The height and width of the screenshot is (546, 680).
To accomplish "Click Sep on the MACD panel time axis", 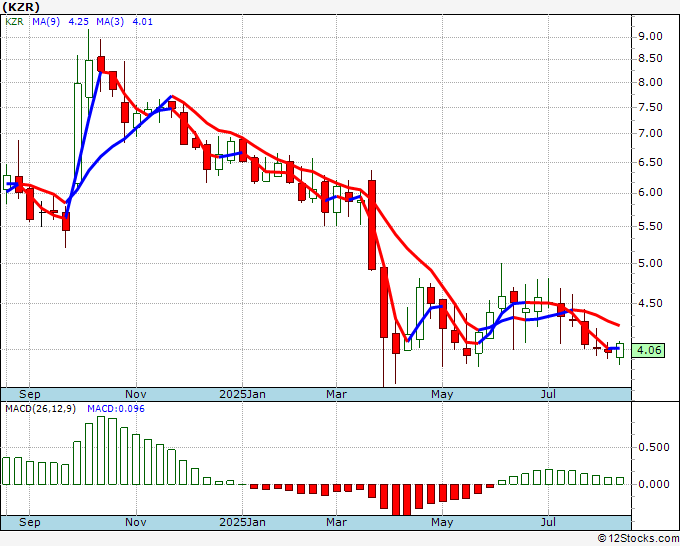I will pos(29,522).
